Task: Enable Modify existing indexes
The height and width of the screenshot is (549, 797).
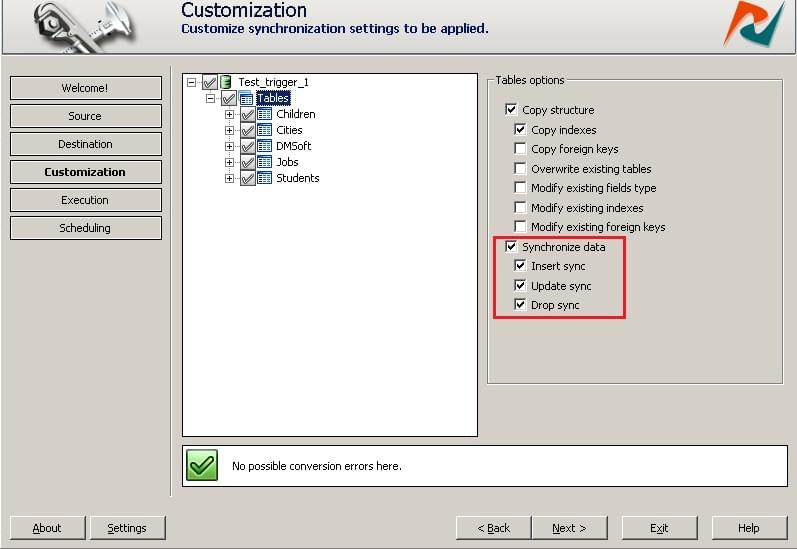Action: pos(520,207)
